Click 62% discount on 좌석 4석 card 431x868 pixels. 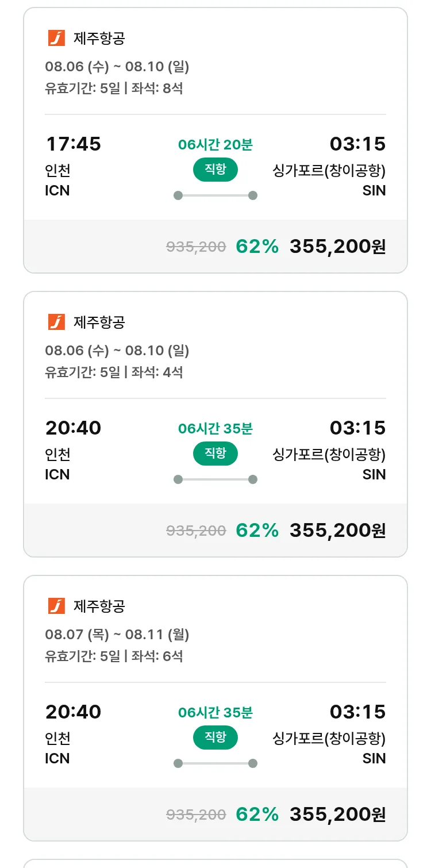[x=257, y=531]
